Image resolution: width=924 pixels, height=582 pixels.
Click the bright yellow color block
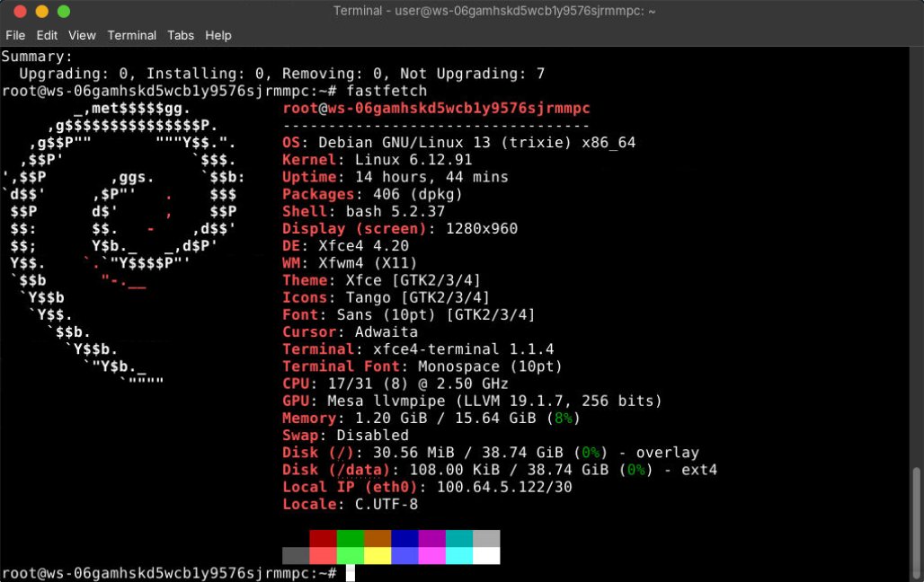pyautogui.click(x=378, y=555)
